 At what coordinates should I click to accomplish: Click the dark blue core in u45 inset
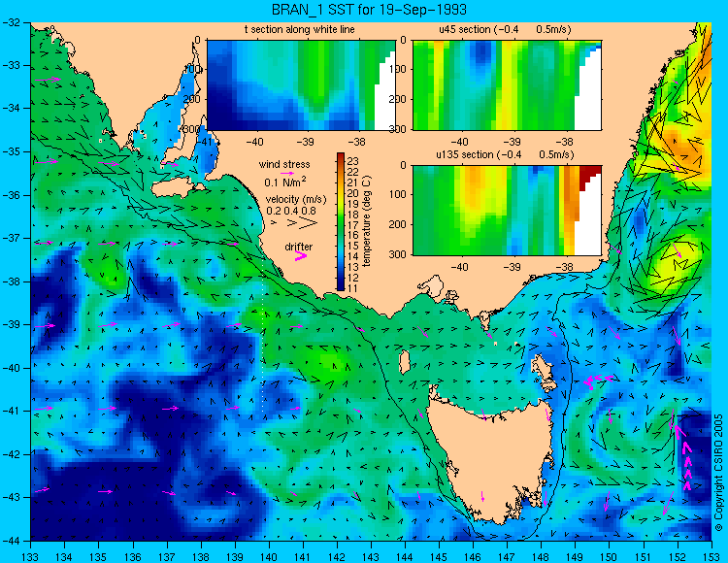click(x=481, y=52)
